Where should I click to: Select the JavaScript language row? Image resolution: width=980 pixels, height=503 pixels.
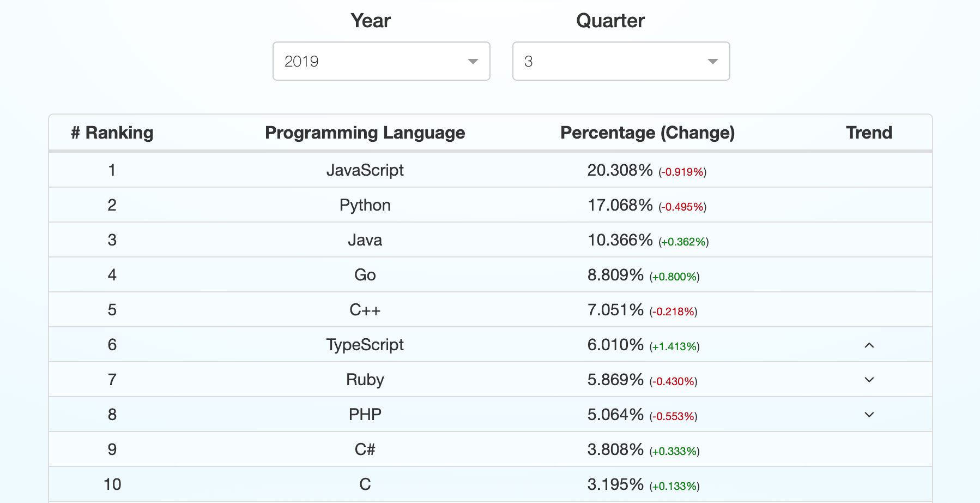point(365,170)
